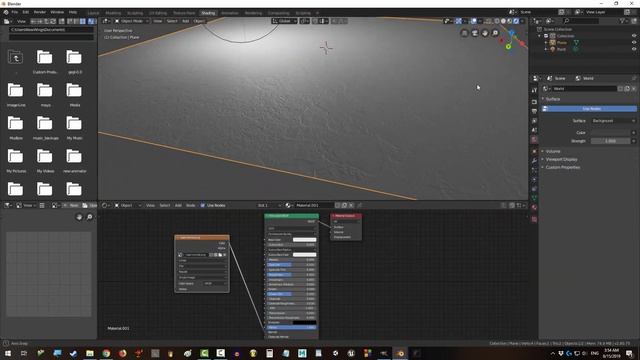Select rendered viewport shading mode icon
This screenshot has width=640, height=360.
[x=516, y=21]
